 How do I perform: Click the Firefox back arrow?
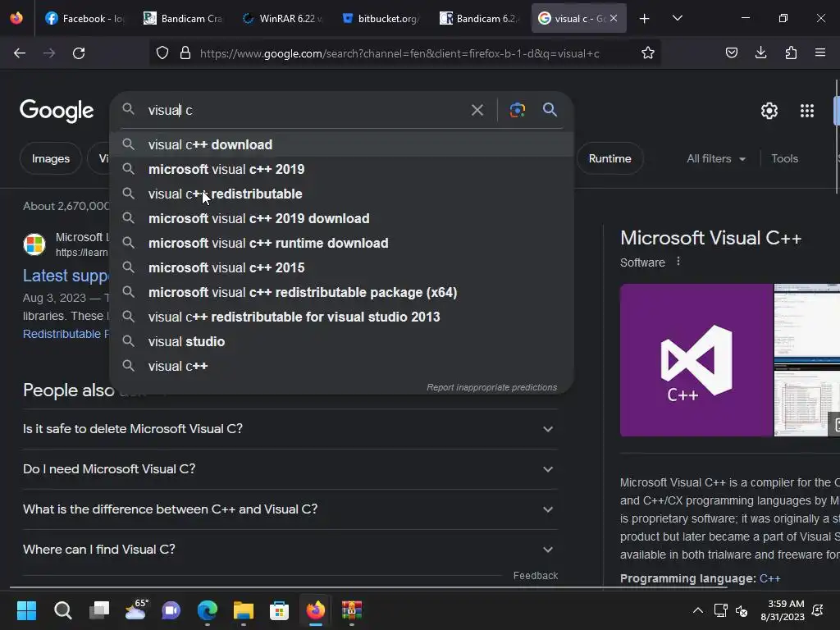tap(20, 53)
